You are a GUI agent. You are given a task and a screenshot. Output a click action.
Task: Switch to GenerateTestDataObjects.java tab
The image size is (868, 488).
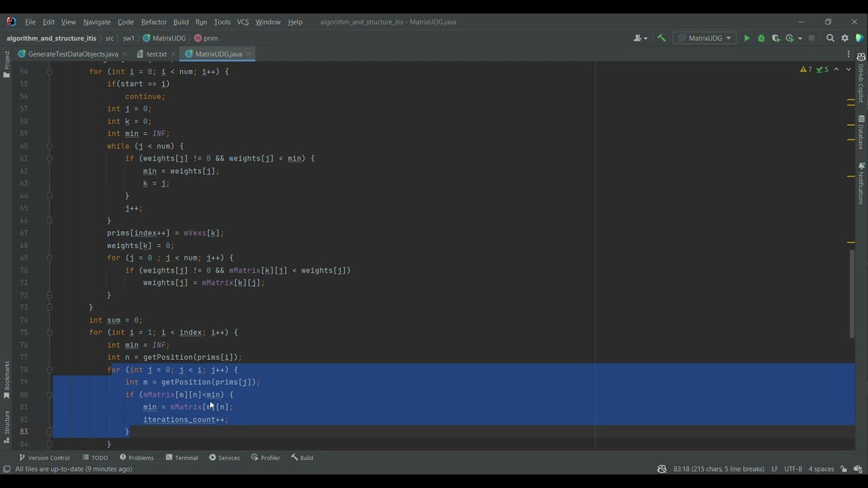[73, 54]
